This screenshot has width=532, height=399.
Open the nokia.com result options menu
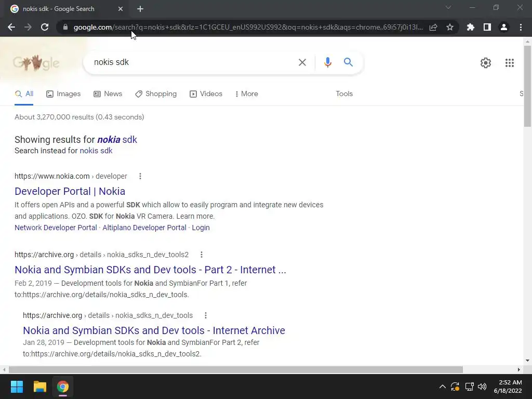click(140, 176)
